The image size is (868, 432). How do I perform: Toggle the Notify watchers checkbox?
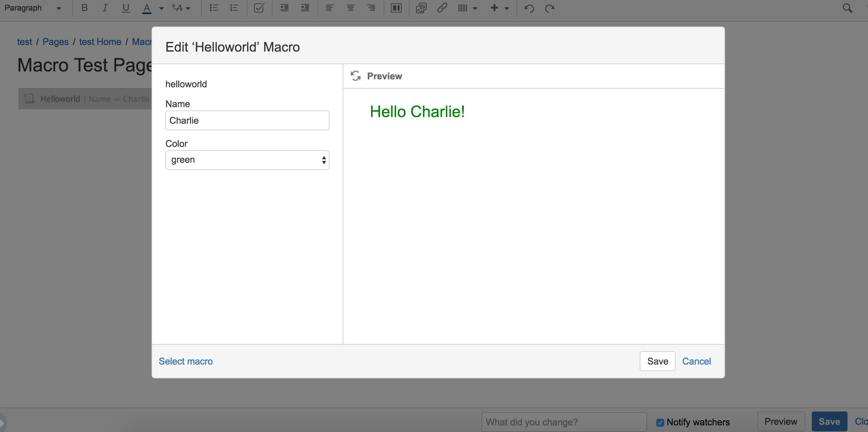coord(660,422)
